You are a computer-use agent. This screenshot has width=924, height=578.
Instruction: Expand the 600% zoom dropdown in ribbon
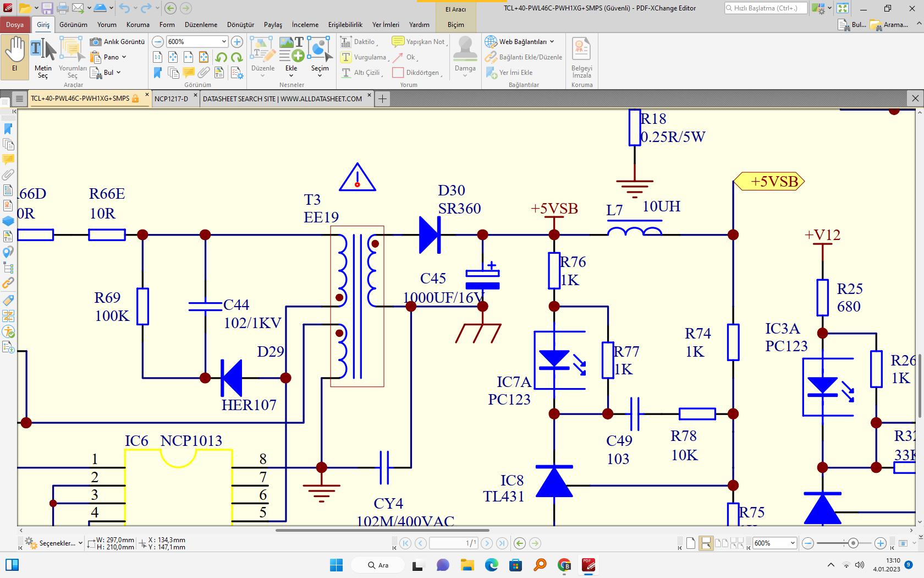coord(224,42)
